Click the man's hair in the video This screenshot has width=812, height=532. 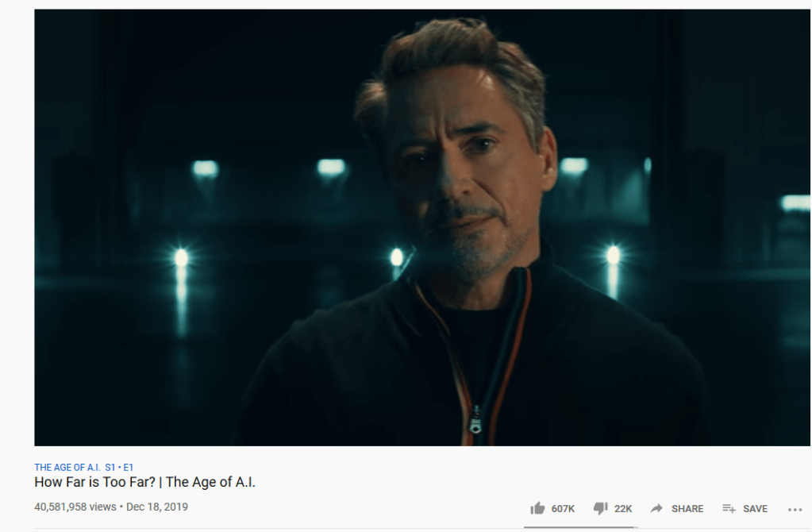point(456,57)
